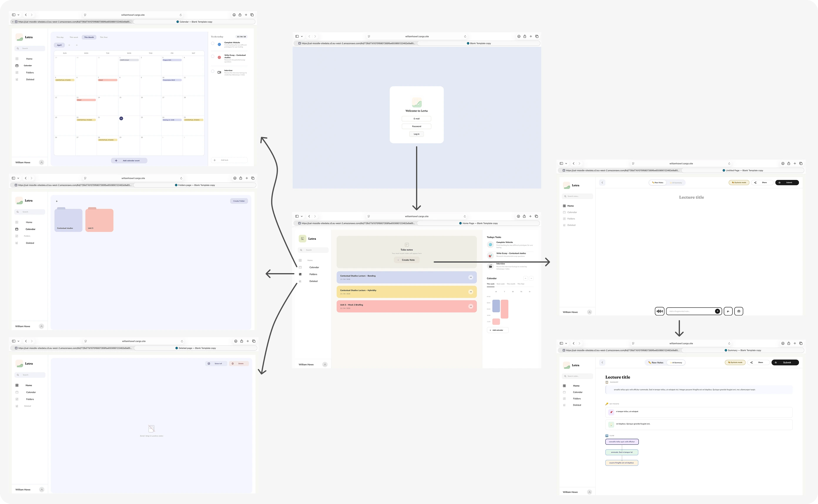This screenshot has width=818, height=504.
Task: Go back using chevron in Untitled Page note window
Action: click(602, 183)
